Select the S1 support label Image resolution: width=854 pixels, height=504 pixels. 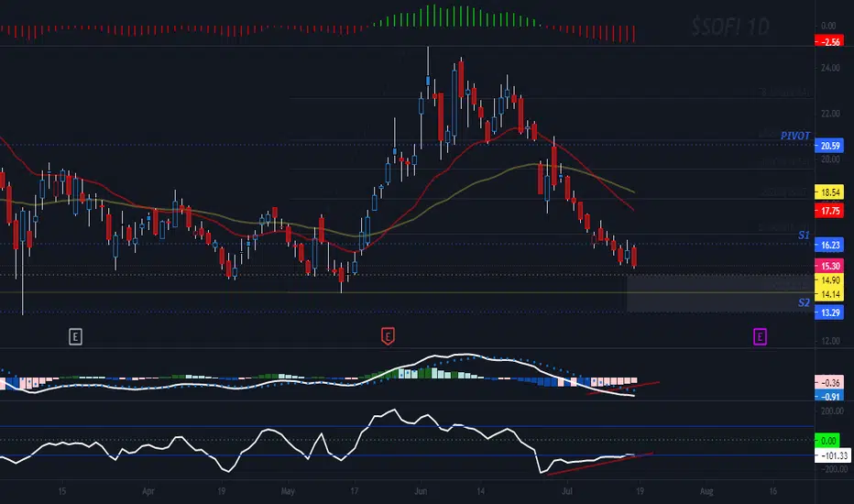click(804, 236)
